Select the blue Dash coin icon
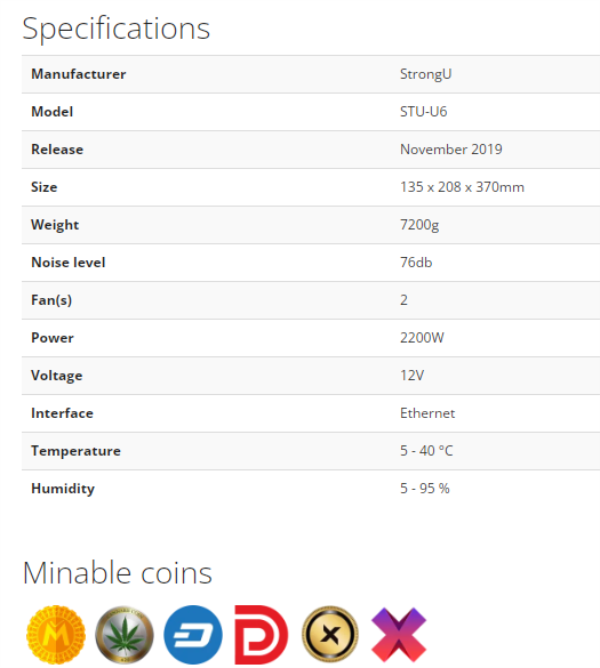The width and height of the screenshot is (600, 668). (193, 634)
